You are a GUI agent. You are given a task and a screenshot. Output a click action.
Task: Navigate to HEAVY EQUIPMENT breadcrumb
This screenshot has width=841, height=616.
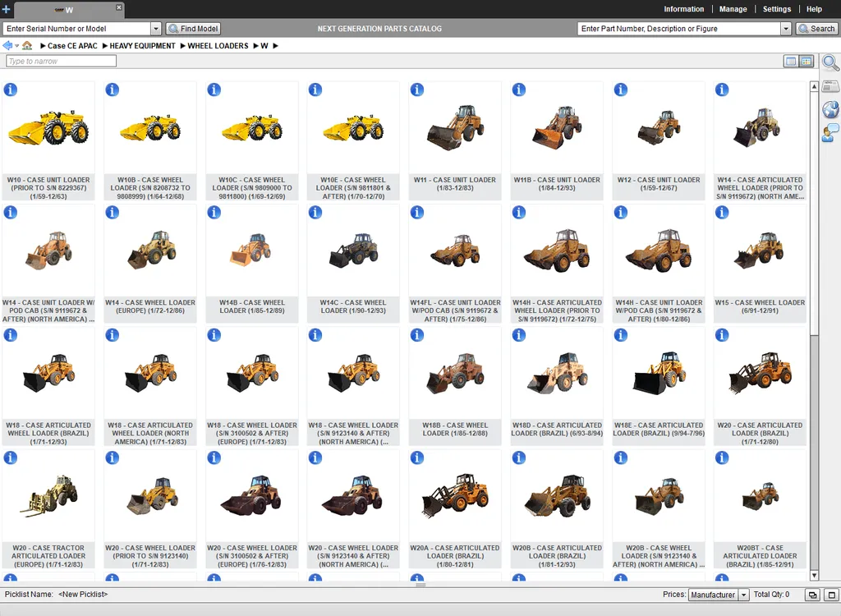(x=142, y=46)
